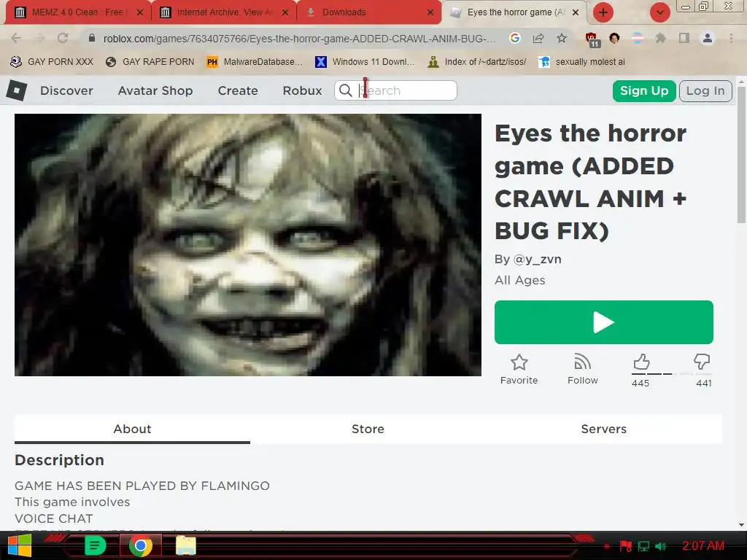747x560 pixels.
Task: Open Discover in Roblox navigation
Action: pyautogui.click(x=66, y=90)
